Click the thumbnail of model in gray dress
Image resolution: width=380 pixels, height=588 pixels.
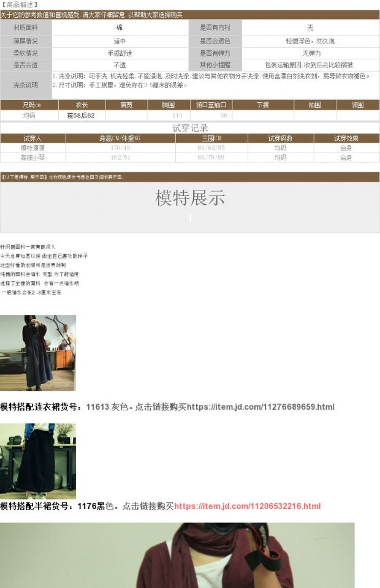pos(38,353)
